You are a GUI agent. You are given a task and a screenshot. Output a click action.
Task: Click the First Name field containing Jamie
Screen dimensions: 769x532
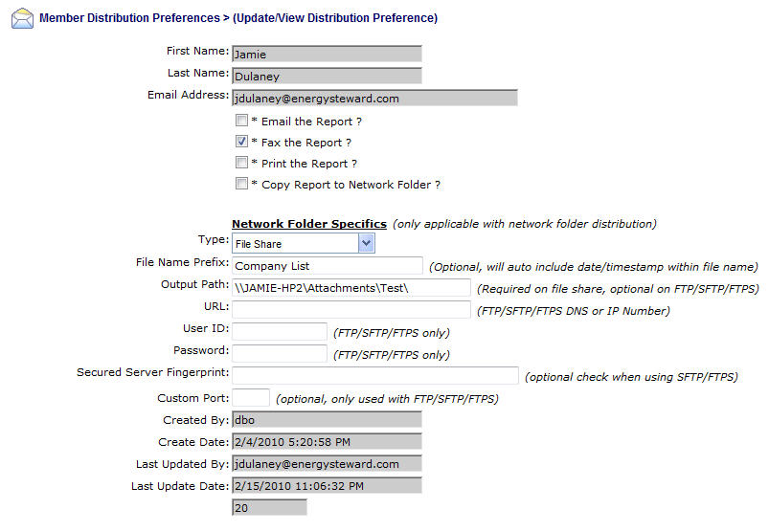pyautogui.click(x=327, y=55)
